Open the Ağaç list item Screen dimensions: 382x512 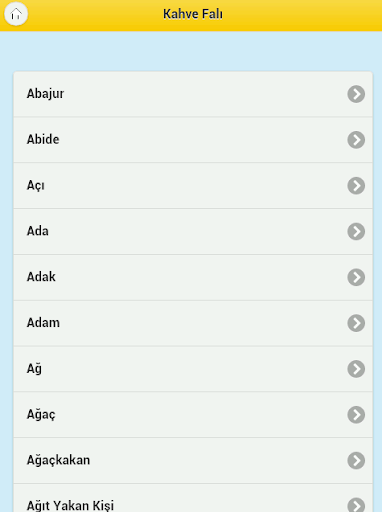point(193,415)
